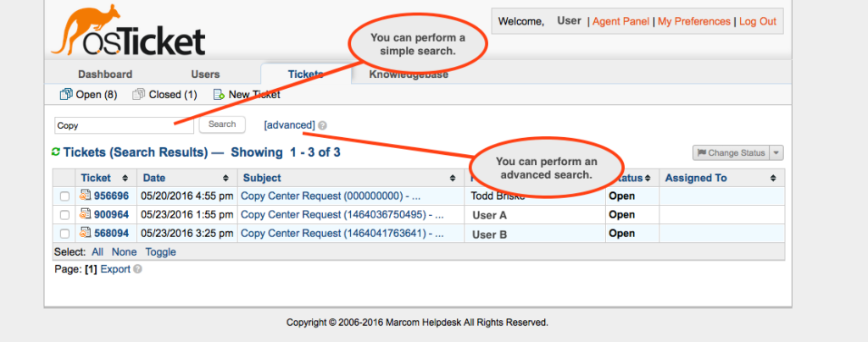Click ticket source icon for ticket 568094
The image size is (868, 342).
(x=86, y=233)
